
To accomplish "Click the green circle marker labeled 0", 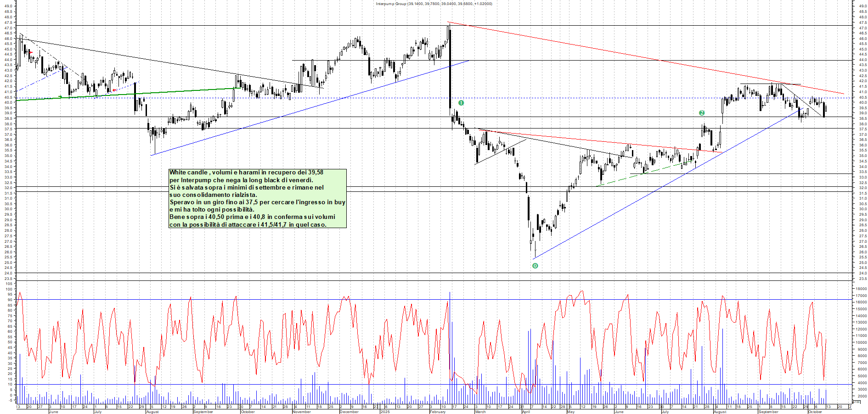I will pyautogui.click(x=535, y=266).
